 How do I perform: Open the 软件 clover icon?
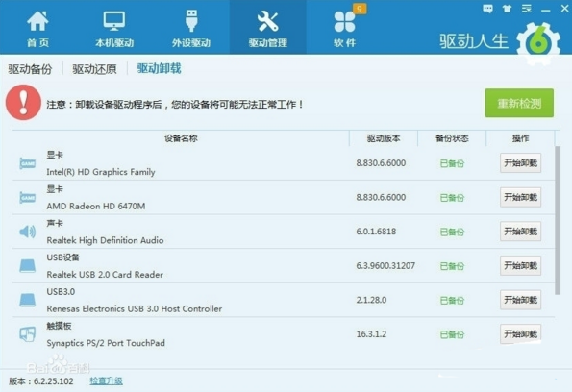(x=344, y=22)
